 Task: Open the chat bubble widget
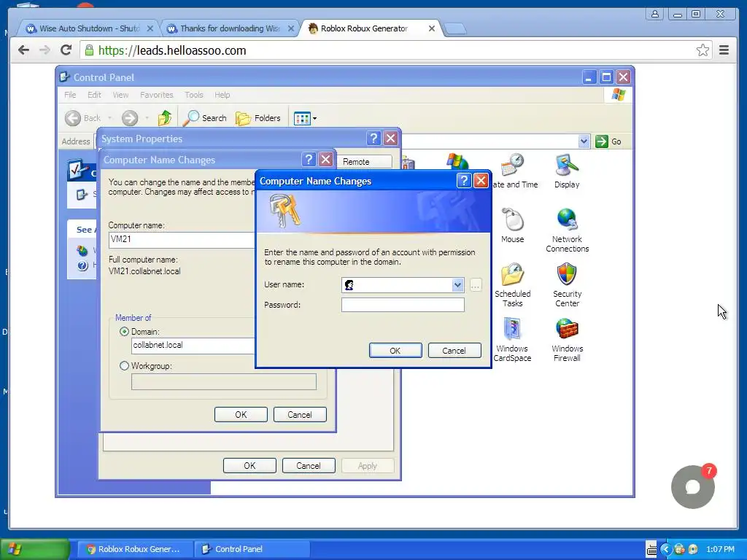(x=693, y=486)
